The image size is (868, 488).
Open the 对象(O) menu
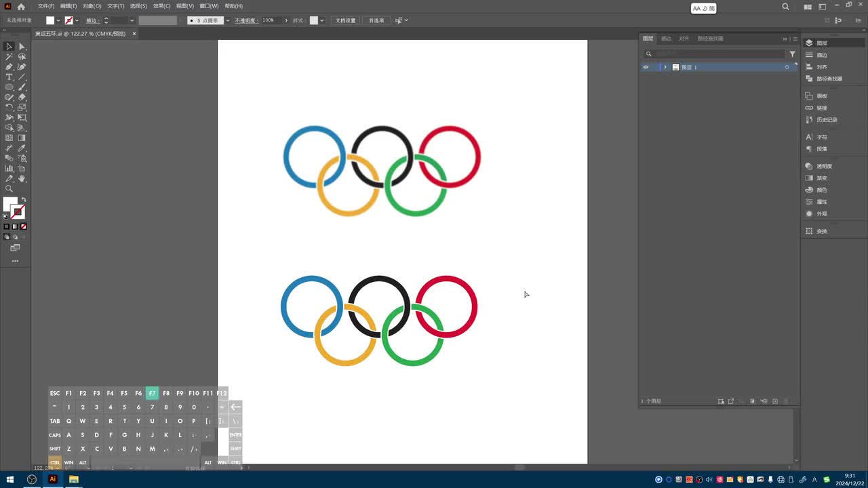click(92, 6)
